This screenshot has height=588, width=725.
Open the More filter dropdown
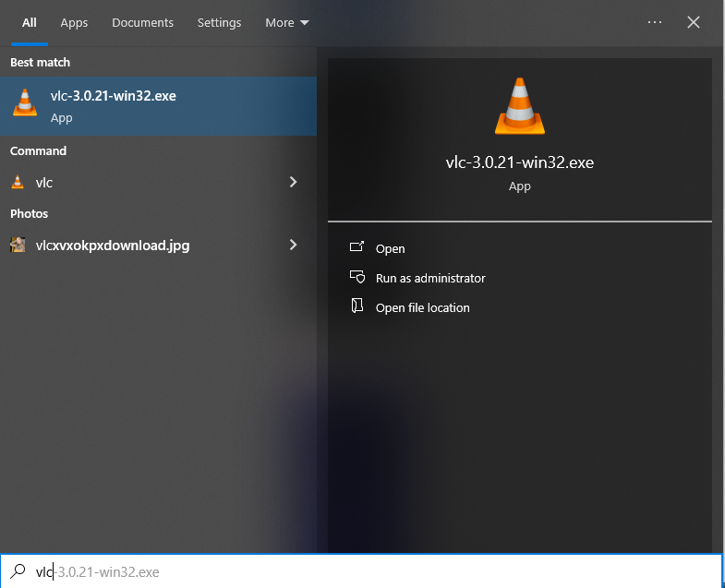pyautogui.click(x=286, y=23)
